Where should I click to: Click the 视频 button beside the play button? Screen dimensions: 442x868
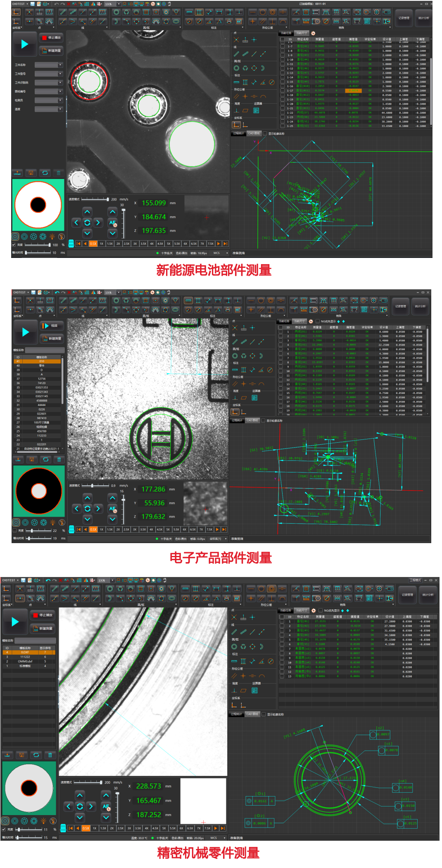coord(51,326)
